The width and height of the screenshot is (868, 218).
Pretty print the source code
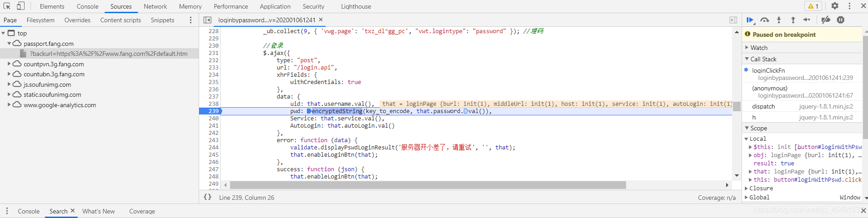coord(207,197)
